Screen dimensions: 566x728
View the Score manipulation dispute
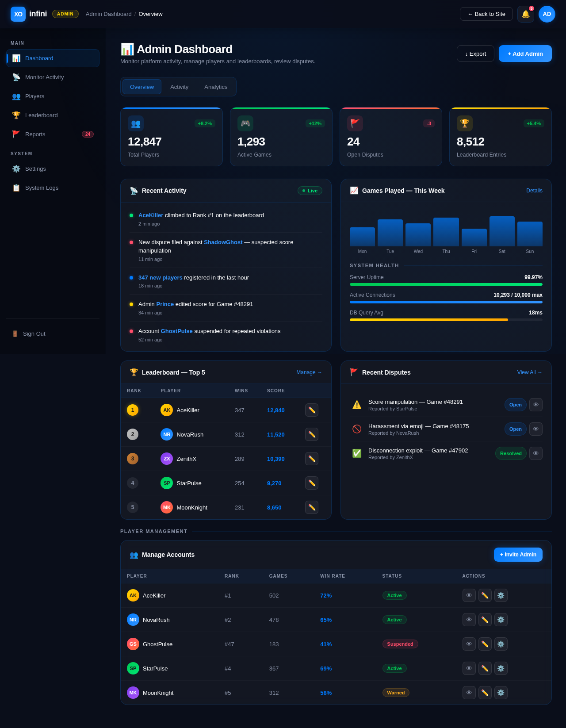point(536,405)
